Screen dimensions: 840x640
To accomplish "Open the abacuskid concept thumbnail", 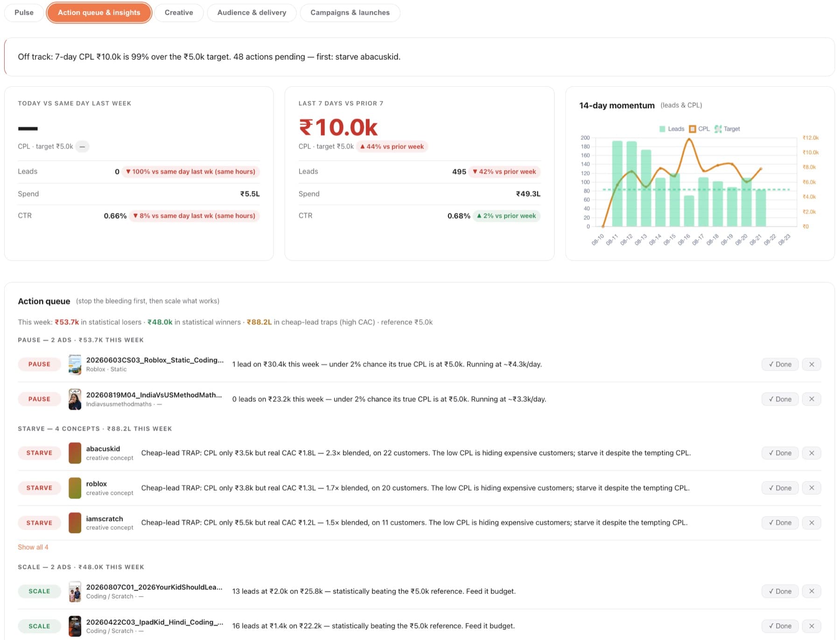I will (75, 453).
